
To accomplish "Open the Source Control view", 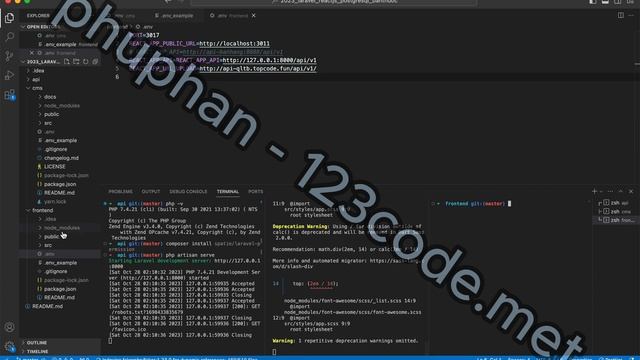I will 9,56.
